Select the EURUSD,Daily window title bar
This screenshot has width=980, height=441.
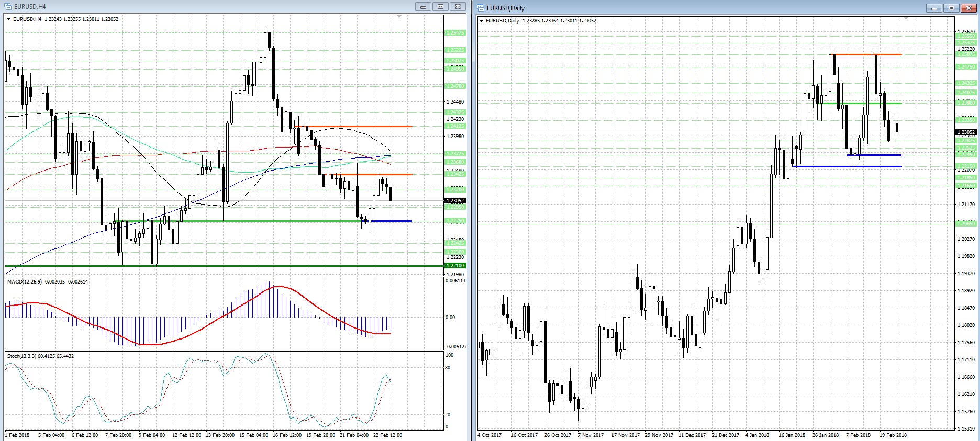pos(681,8)
